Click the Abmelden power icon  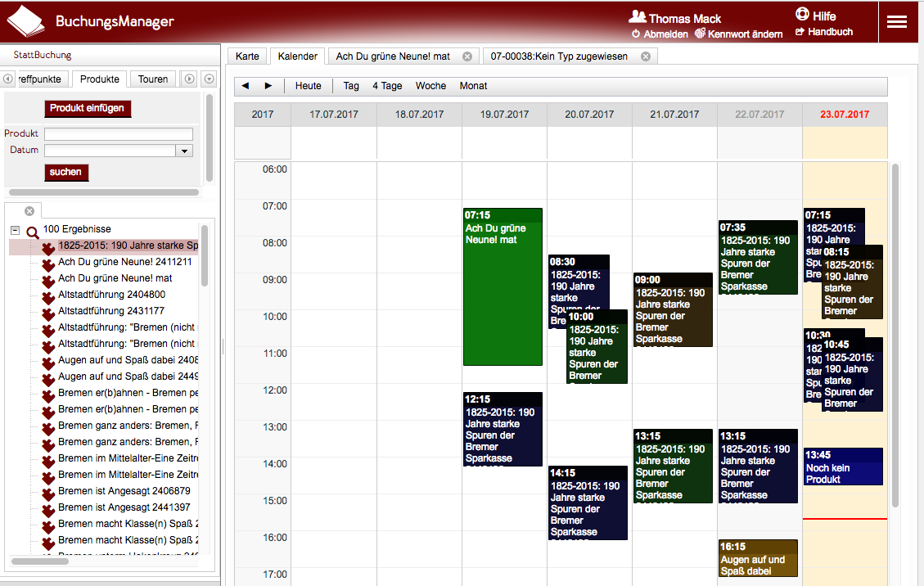pos(635,34)
